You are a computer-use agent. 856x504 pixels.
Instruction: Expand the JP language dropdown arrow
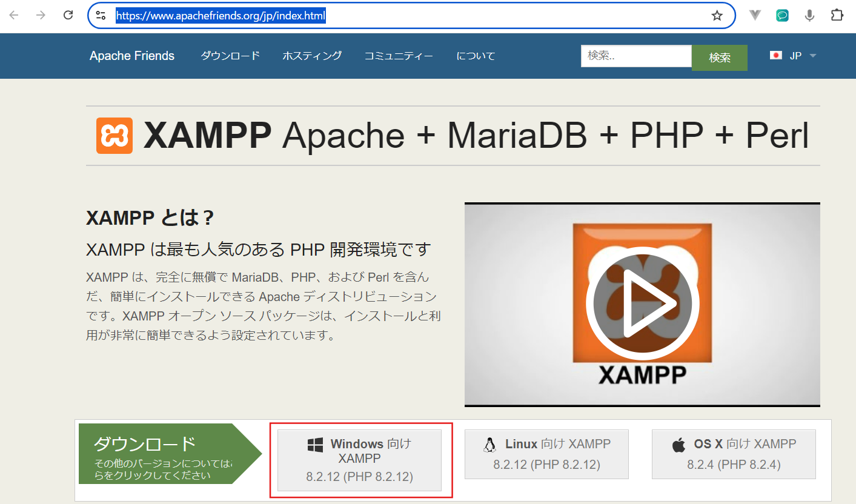pyautogui.click(x=813, y=56)
